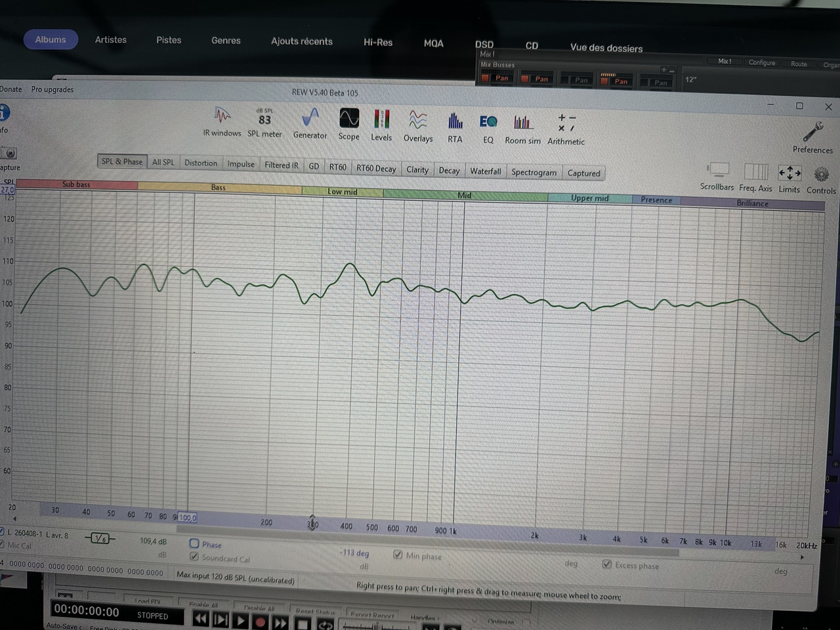Screen dimensions: 840x630
Task: Open Artistes in the music player
Action: pyautogui.click(x=111, y=39)
